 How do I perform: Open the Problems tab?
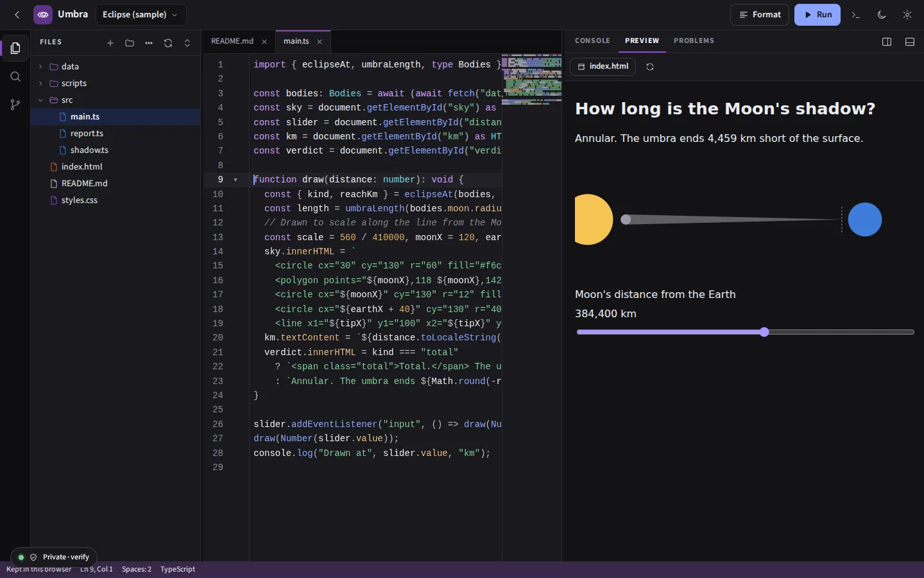(694, 40)
